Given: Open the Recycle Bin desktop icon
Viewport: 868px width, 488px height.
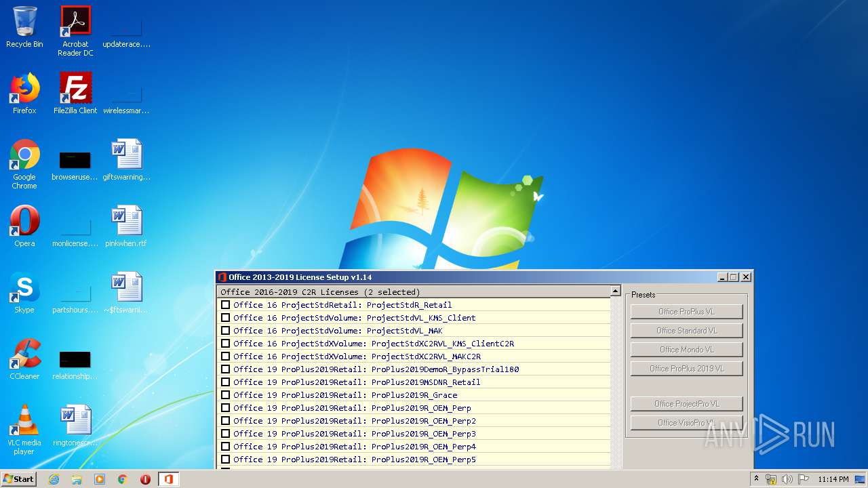Looking at the screenshot, I should coord(24,27).
